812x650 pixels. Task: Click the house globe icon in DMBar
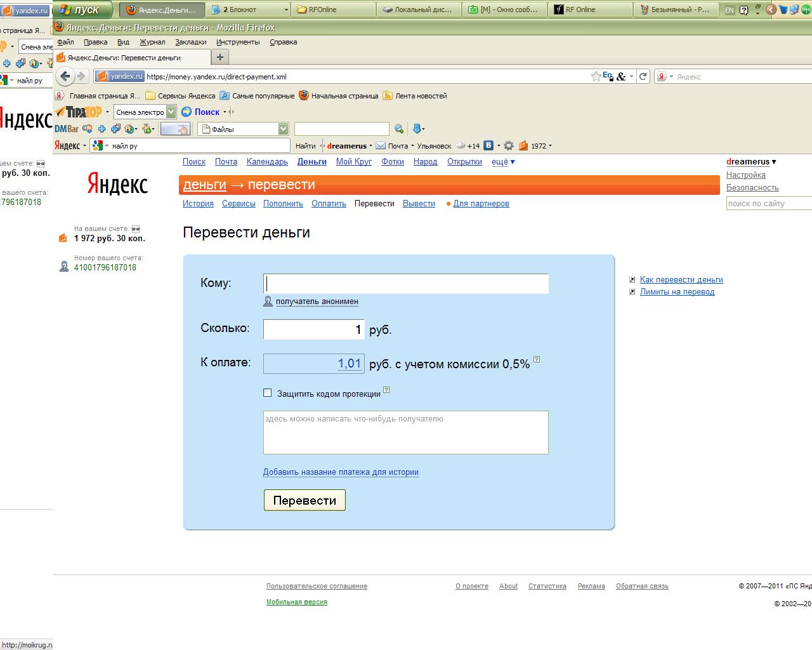[129, 129]
